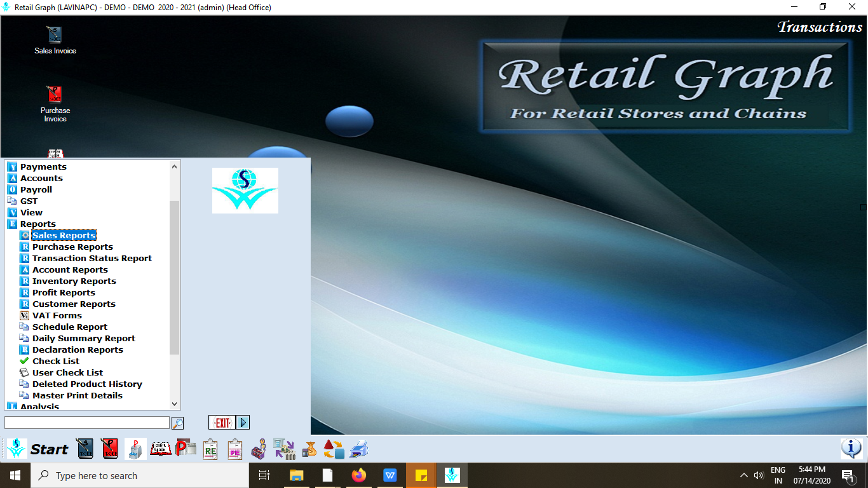Click the menu tree scrollbar up arrow

point(175,166)
